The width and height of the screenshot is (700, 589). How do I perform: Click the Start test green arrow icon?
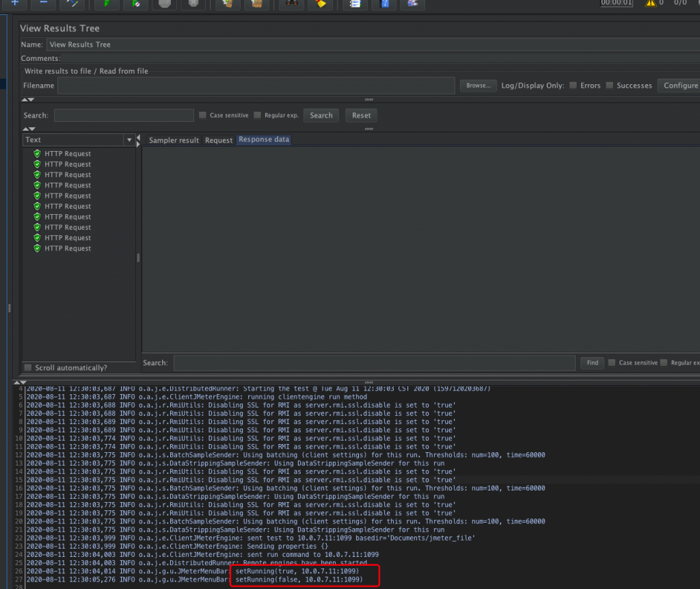(x=107, y=3)
